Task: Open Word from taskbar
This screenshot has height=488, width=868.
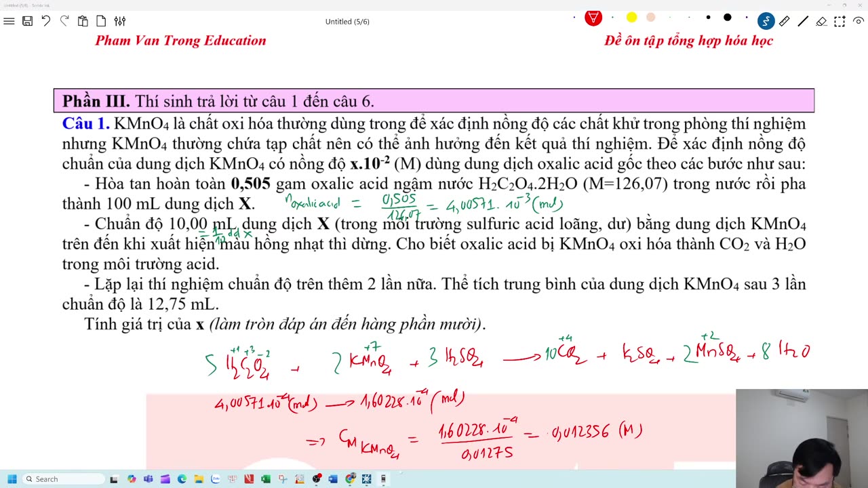Action: tap(333, 479)
